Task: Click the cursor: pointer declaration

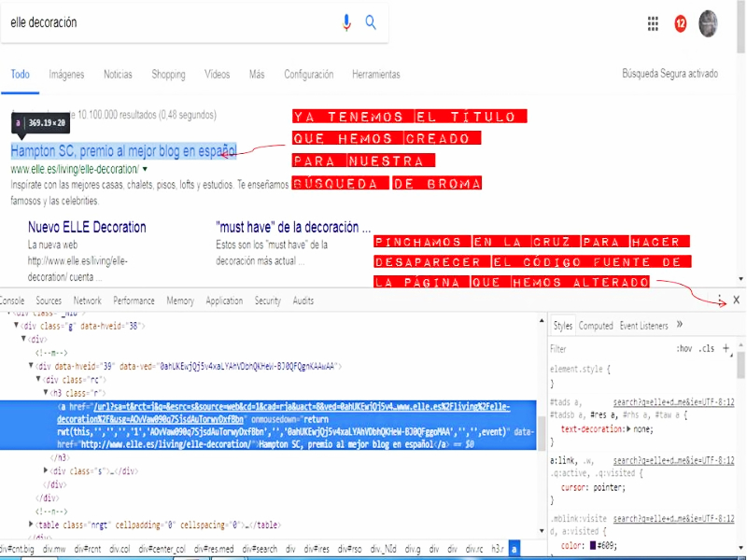Action: (x=593, y=487)
